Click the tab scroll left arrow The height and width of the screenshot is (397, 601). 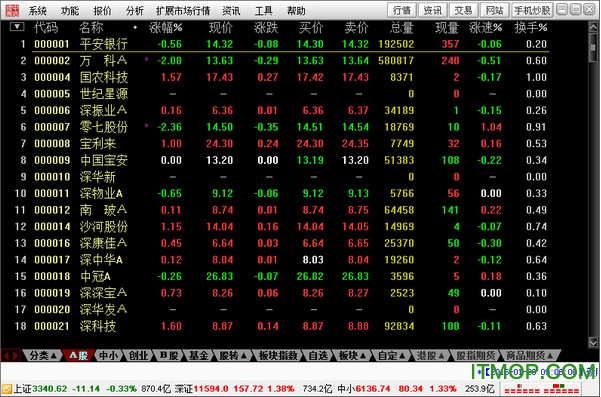[6, 356]
